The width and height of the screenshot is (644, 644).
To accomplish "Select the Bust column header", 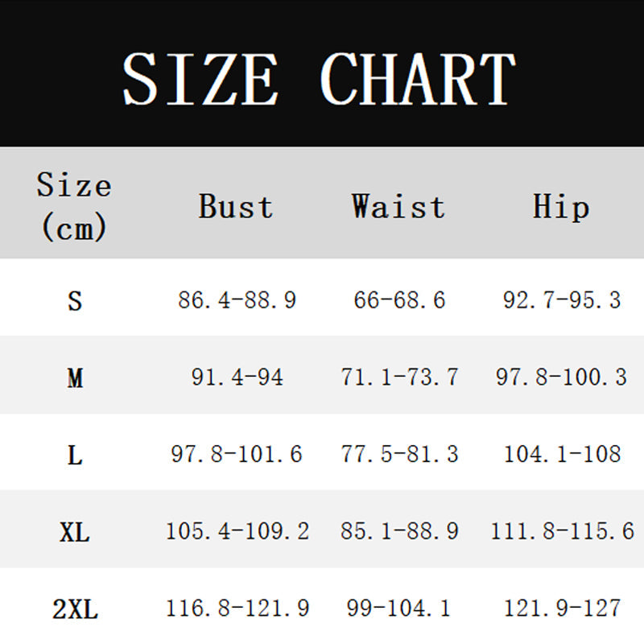I will (x=236, y=207).
